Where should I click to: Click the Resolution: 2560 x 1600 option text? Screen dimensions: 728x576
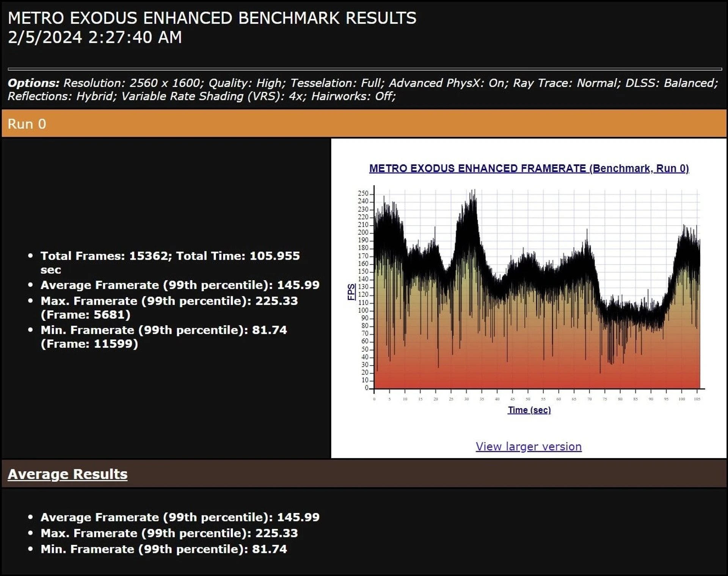point(134,83)
